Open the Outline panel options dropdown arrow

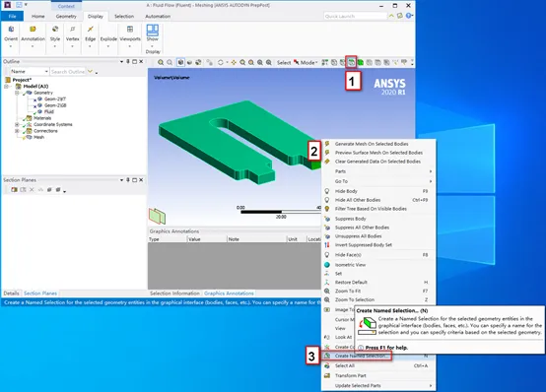(121, 62)
